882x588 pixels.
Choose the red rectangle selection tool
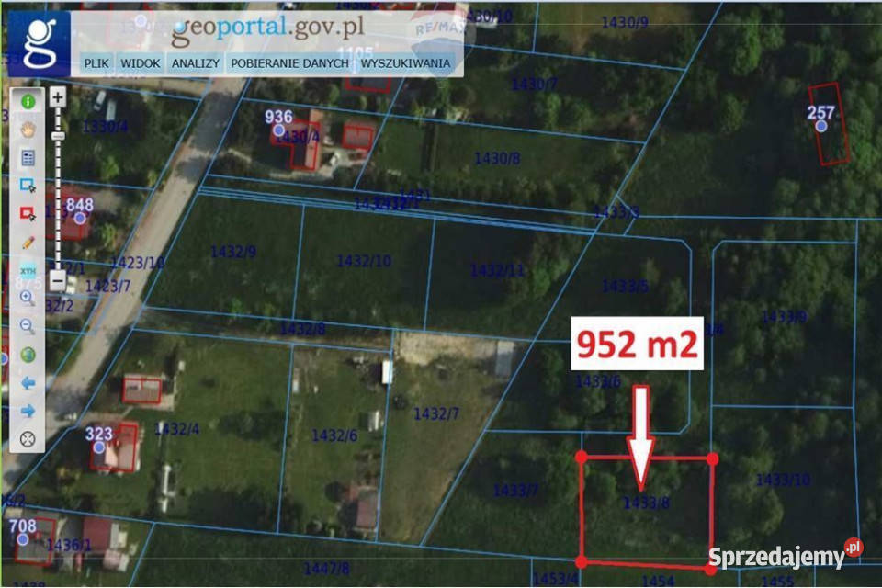pos(28,213)
